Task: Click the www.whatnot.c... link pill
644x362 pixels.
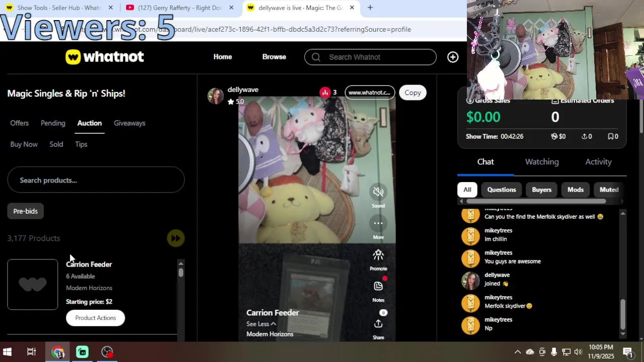Action: click(x=370, y=93)
